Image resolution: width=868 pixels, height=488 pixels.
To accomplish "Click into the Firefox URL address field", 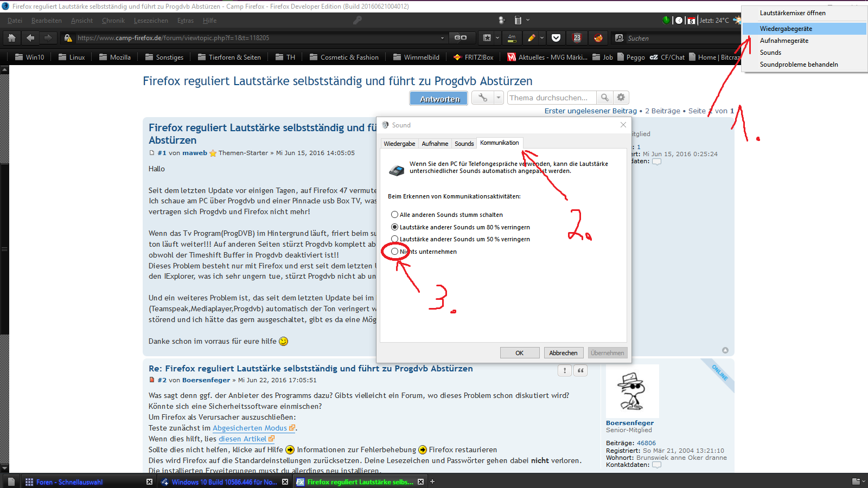I will pos(255,38).
